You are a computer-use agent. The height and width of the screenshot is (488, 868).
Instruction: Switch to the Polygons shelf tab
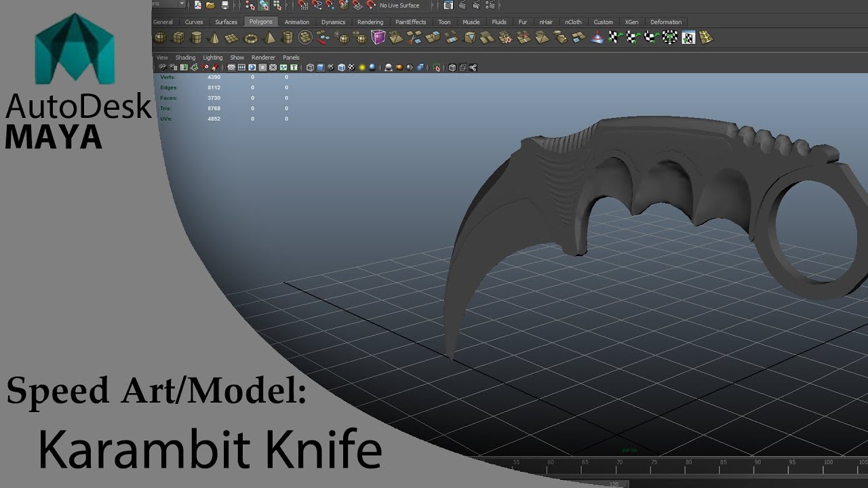[261, 22]
